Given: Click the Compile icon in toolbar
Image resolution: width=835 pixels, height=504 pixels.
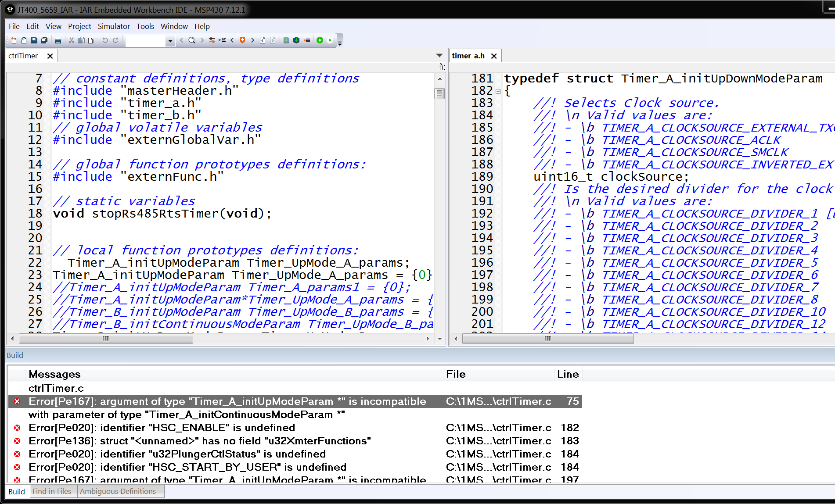Looking at the screenshot, I should 286,40.
